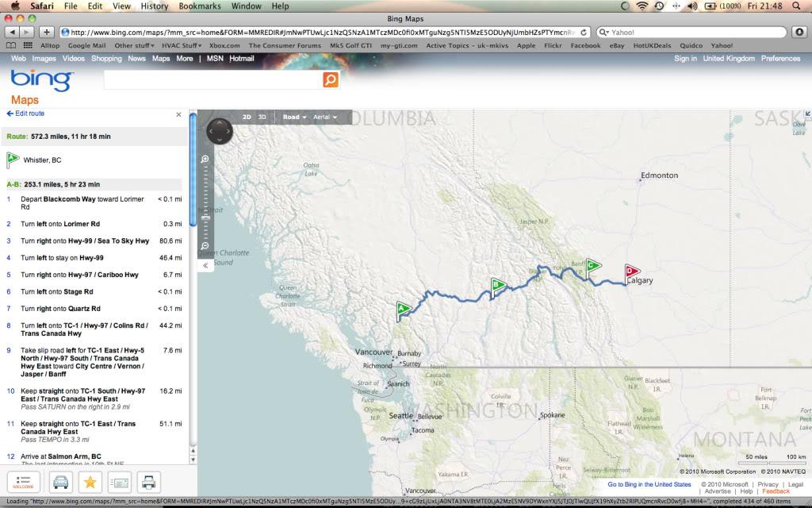
Task: Expand the Other stuff bookmarks folder
Action: pos(134,45)
